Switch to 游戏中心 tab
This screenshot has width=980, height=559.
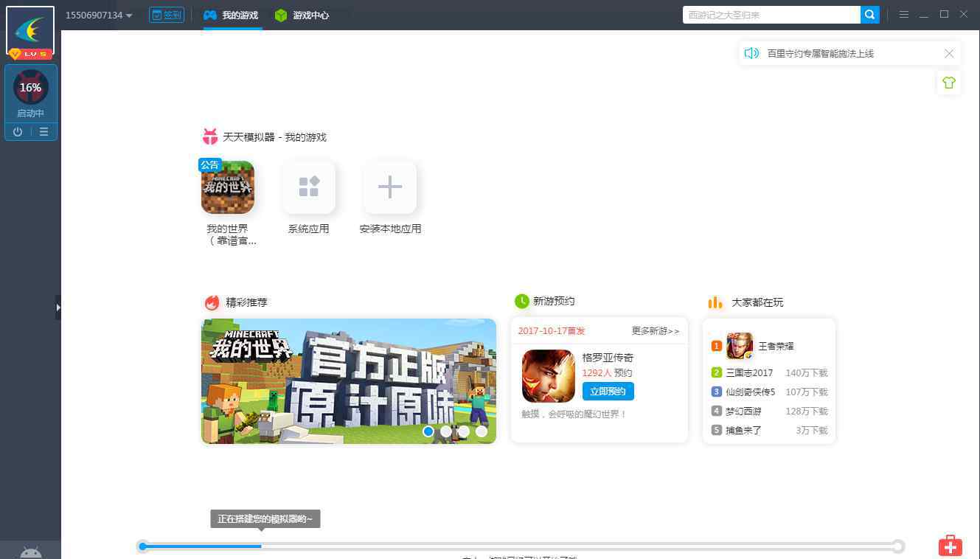pyautogui.click(x=302, y=15)
